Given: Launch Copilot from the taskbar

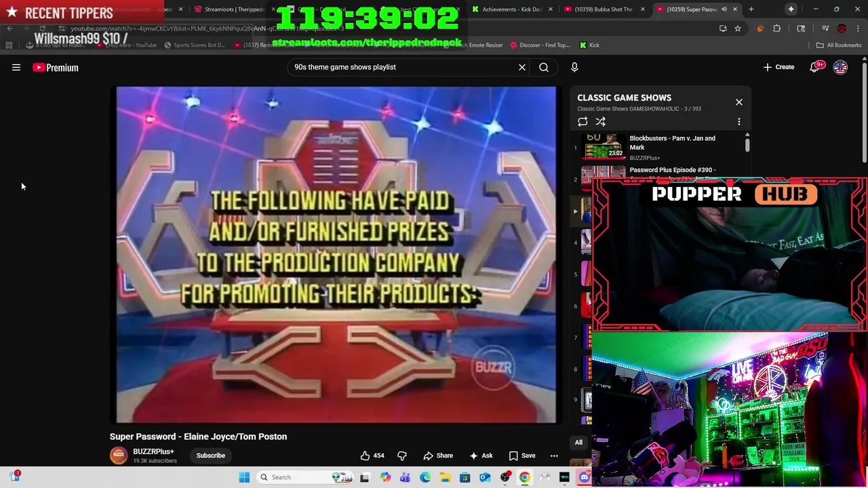Looking at the screenshot, I should [385, 477].
